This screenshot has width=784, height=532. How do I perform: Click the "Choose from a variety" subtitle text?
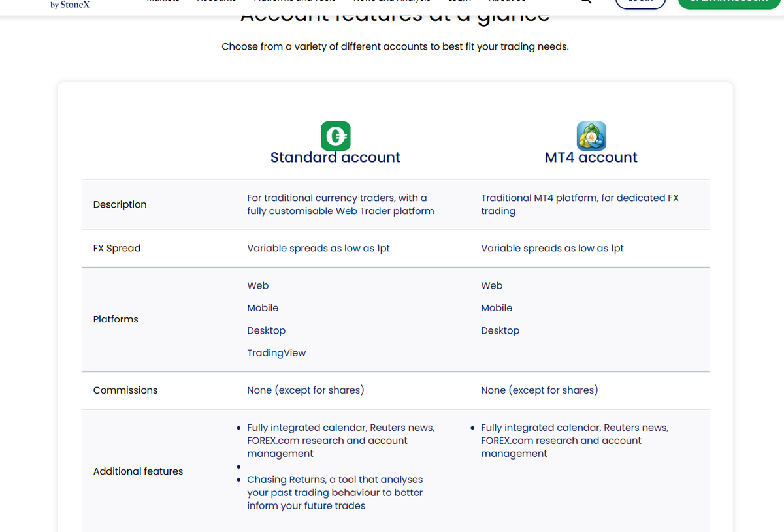pos(395,46)
